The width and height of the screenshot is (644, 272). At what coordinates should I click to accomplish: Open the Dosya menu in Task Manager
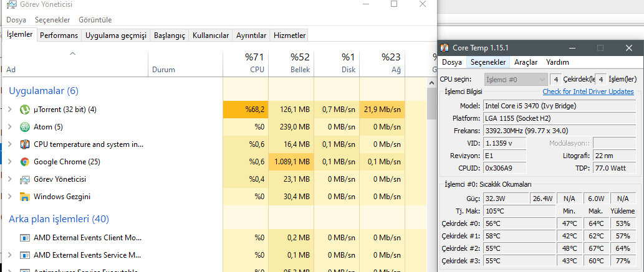point(16,20)
